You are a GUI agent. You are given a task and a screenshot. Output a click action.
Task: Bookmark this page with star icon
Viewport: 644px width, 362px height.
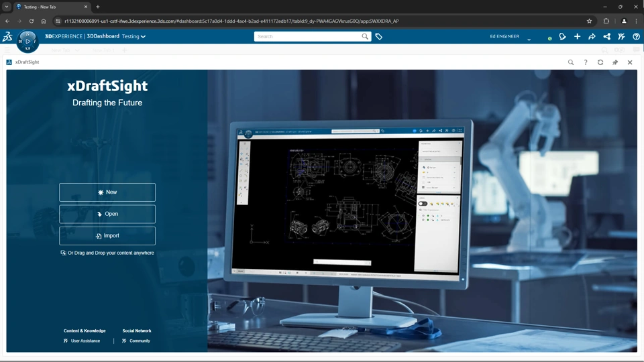pyautogui.click(x=590, y=21)
